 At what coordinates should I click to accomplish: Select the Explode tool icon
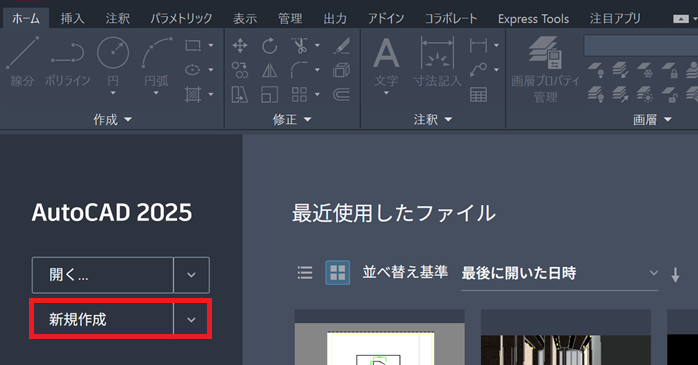(341, 70)
